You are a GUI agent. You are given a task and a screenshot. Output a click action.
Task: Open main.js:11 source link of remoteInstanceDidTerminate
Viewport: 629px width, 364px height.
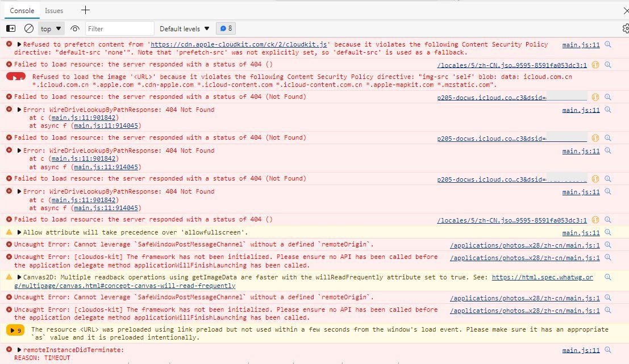581,350
